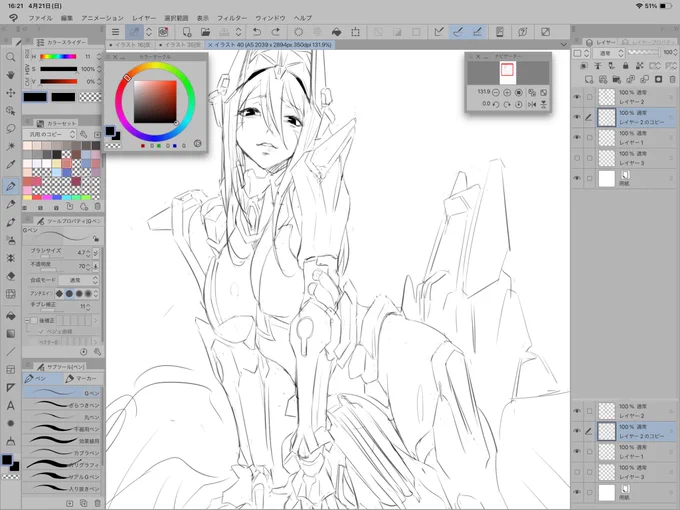Image resolution: width=680 pixels, height=510 pixels.
Task: Flip canvas vertically in Navigator
Action: click(543, 105)
